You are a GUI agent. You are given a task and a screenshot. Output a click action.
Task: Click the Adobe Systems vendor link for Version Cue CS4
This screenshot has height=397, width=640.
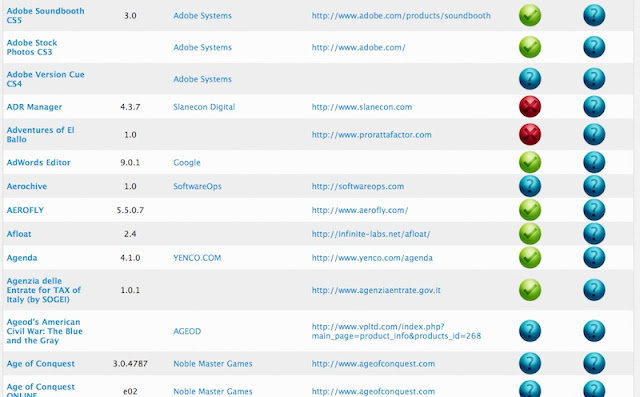point(202,79)
